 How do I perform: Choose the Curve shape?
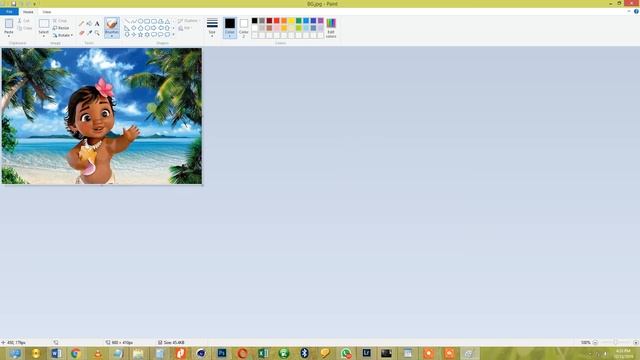coord(133,21)
